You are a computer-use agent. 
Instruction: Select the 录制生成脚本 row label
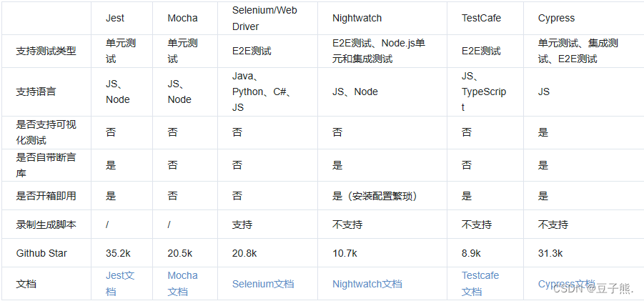(46, 224)
